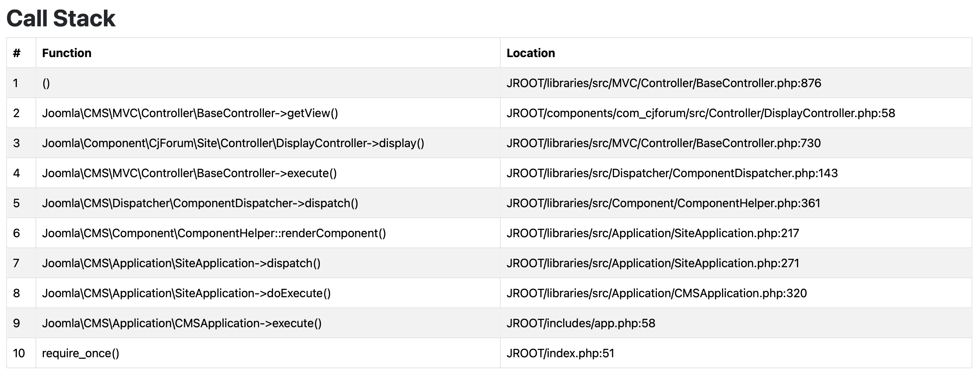Click the SiteApplication->doExecute() function entry
The image size is (980, 377).
(x=186, y=293)
